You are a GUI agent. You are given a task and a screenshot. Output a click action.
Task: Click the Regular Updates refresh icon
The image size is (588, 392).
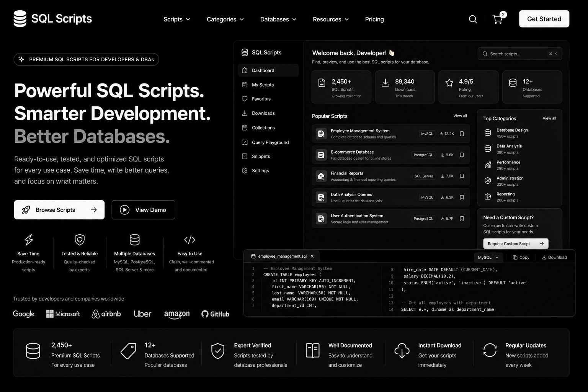point(490,350)
